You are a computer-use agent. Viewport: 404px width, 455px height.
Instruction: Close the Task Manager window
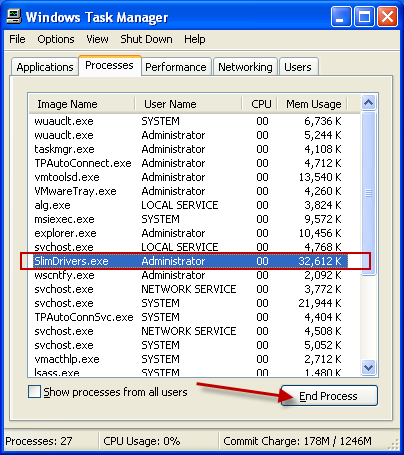[x=387, y=17]
